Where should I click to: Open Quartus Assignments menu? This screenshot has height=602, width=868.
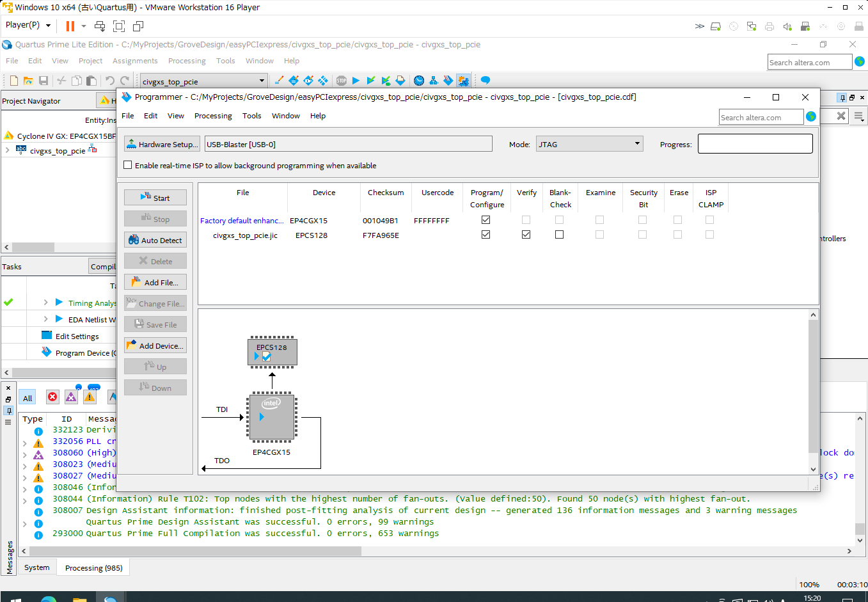(x=135, y=61)
